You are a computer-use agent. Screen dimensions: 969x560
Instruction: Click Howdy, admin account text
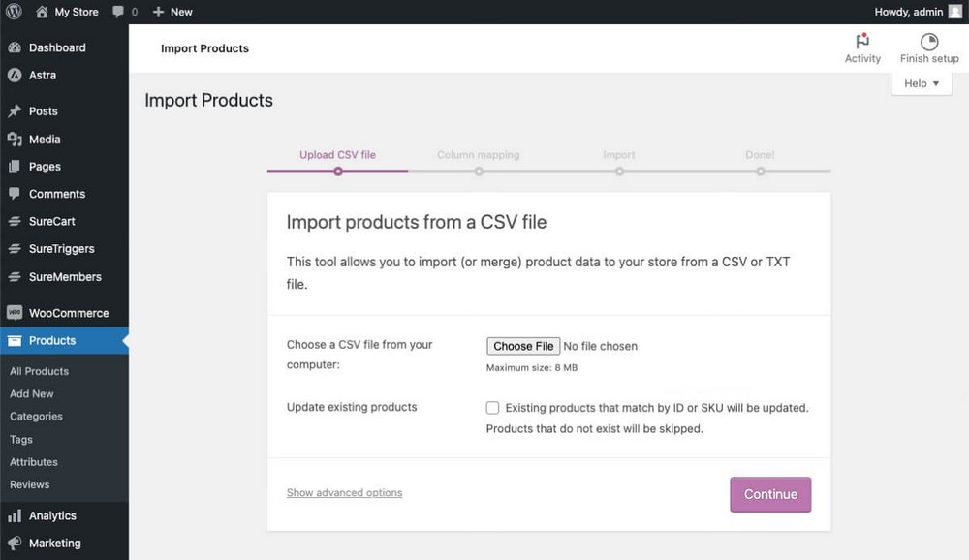pyautogui.click(x=909, y=12)
